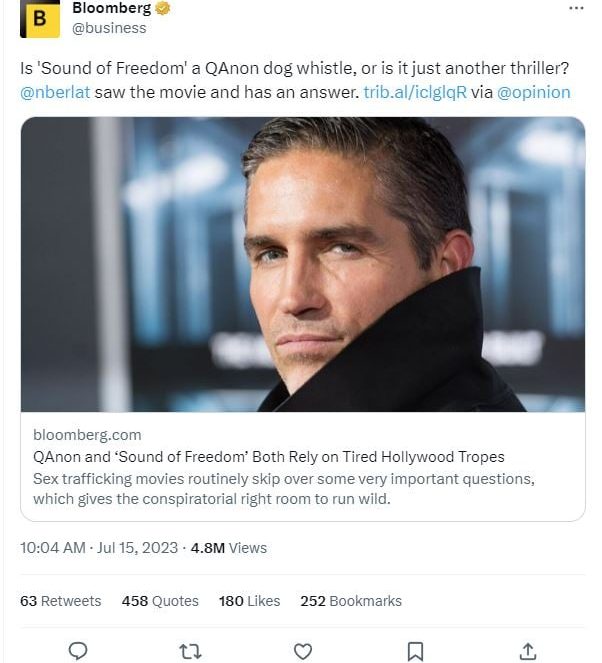View the 180 Likes list

249,601
